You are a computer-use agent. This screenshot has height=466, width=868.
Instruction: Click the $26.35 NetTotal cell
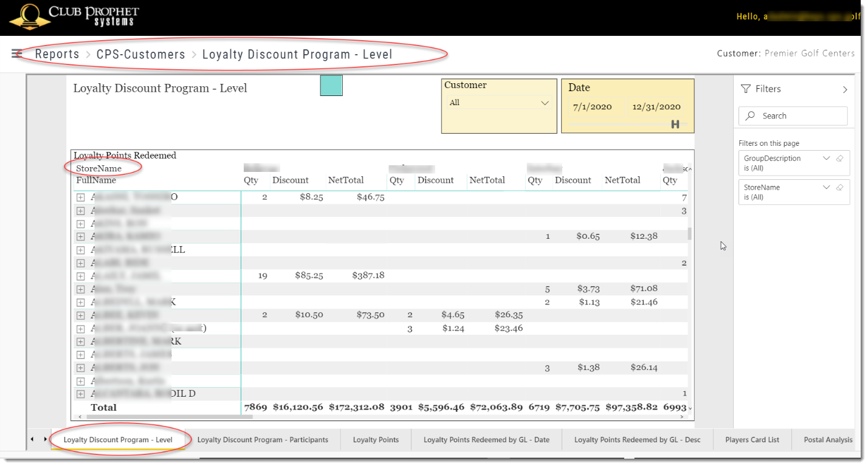[509, 315]
